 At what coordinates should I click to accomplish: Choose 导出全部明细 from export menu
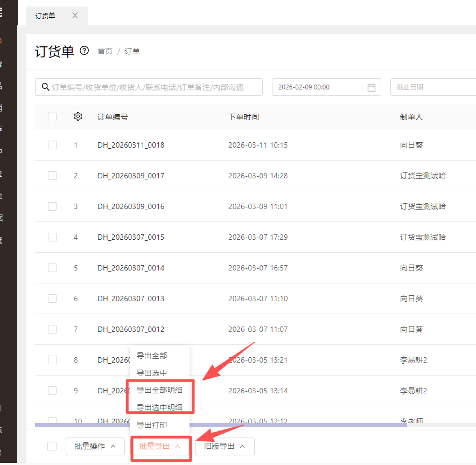pos(159,390)
